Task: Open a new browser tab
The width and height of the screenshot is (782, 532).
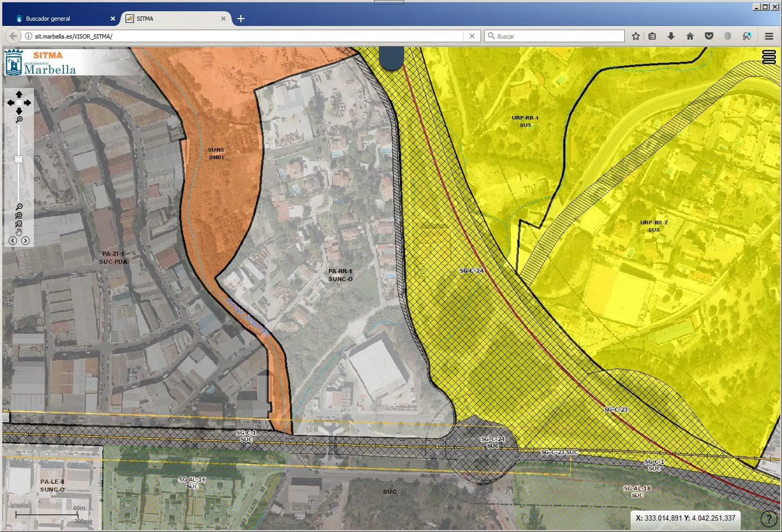Action: [241, 18]
